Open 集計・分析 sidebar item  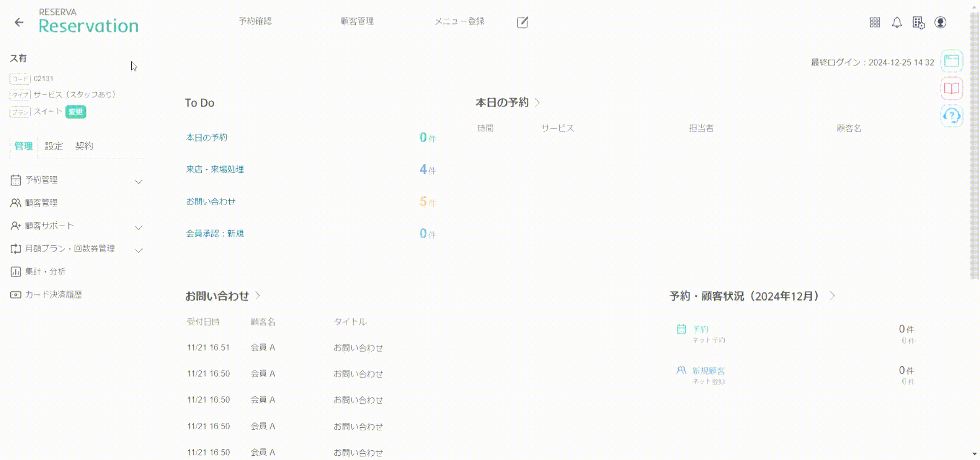45,272
